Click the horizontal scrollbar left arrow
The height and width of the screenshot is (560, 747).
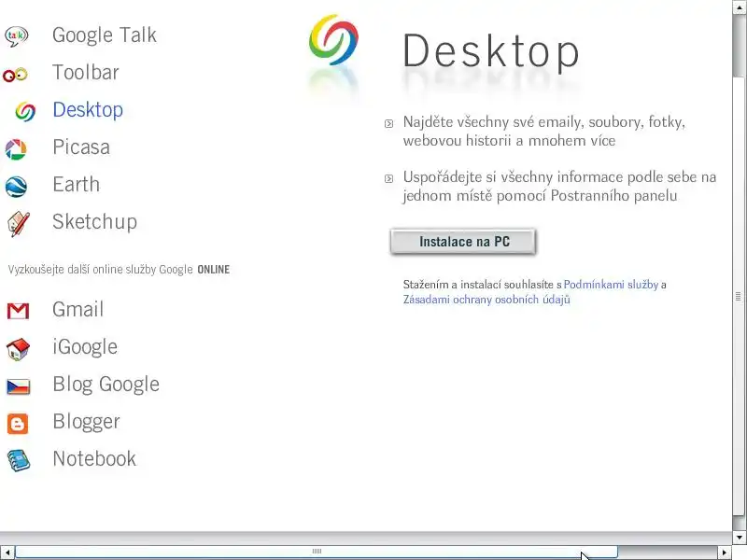point(7,553)
